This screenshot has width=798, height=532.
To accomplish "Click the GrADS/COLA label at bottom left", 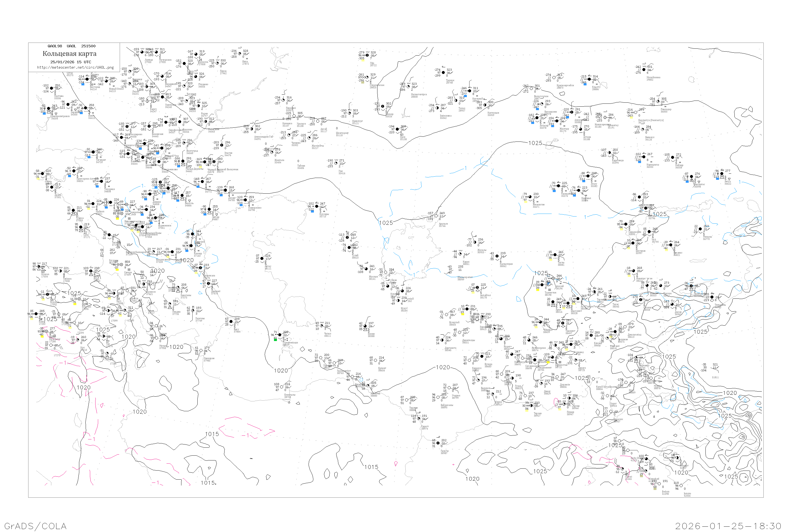I will click(35, 526).
